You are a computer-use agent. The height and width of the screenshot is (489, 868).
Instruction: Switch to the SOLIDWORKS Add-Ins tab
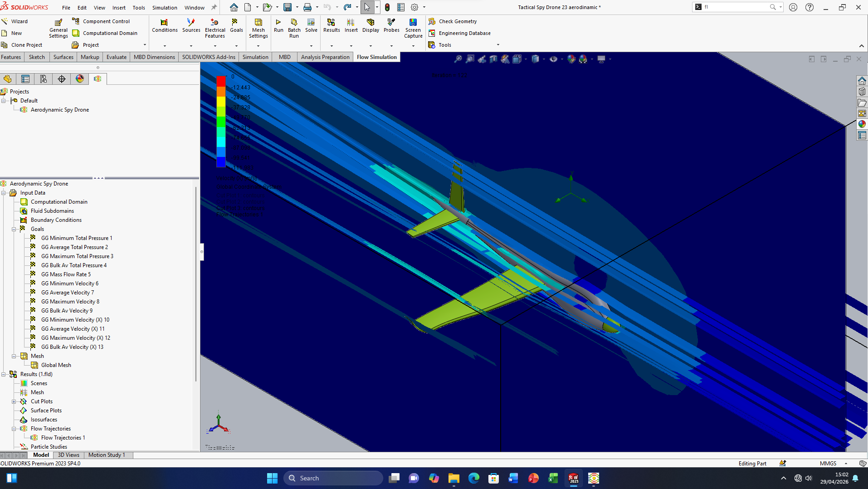[x=209, y=57]
